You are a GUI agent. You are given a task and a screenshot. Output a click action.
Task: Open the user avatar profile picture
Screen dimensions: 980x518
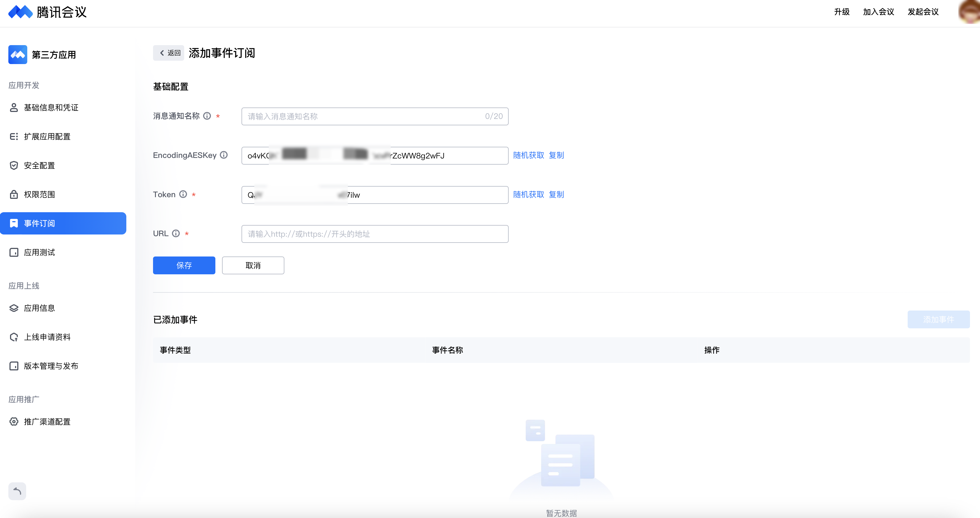[x=969, y=12]
